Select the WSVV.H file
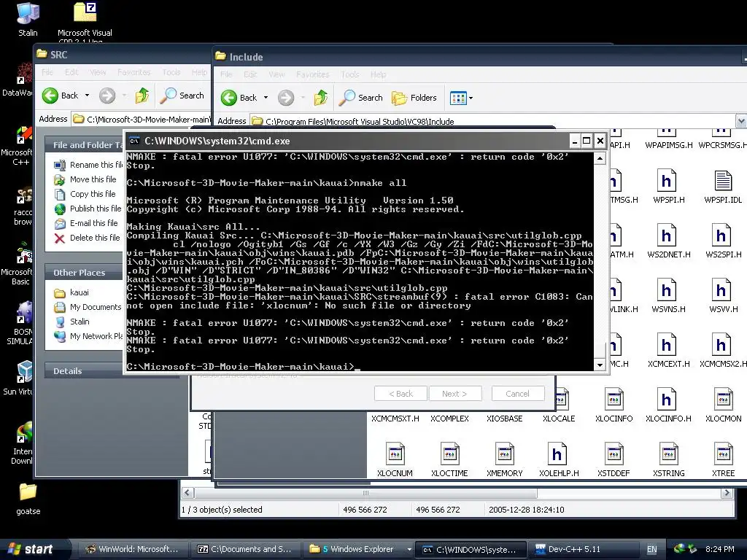 pyautogui.click(x=723, y=296)
